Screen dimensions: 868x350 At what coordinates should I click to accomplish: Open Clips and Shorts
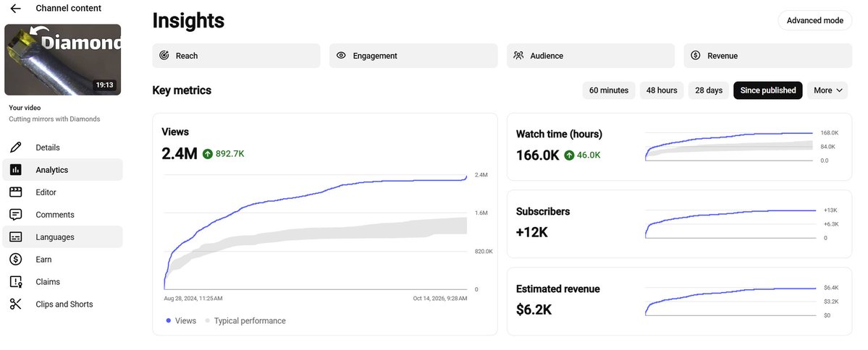coord(62,304)
